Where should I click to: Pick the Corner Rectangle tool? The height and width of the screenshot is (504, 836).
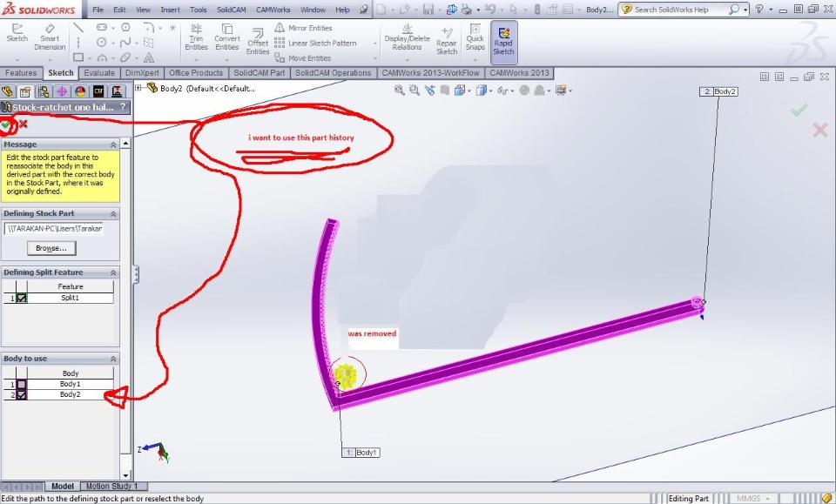click(x=78, y=57)
